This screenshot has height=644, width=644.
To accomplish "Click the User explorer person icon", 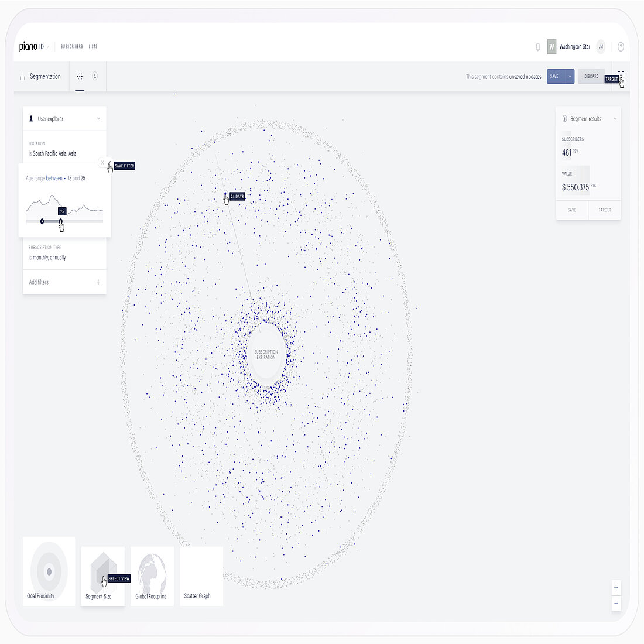I will [x=31, y=118].
